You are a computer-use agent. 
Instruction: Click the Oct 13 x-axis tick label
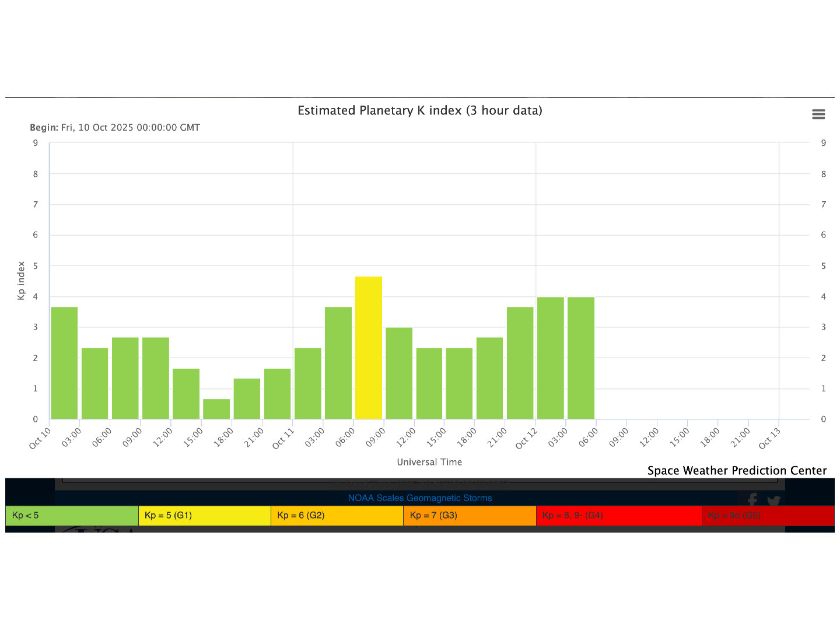coord(769,438)
